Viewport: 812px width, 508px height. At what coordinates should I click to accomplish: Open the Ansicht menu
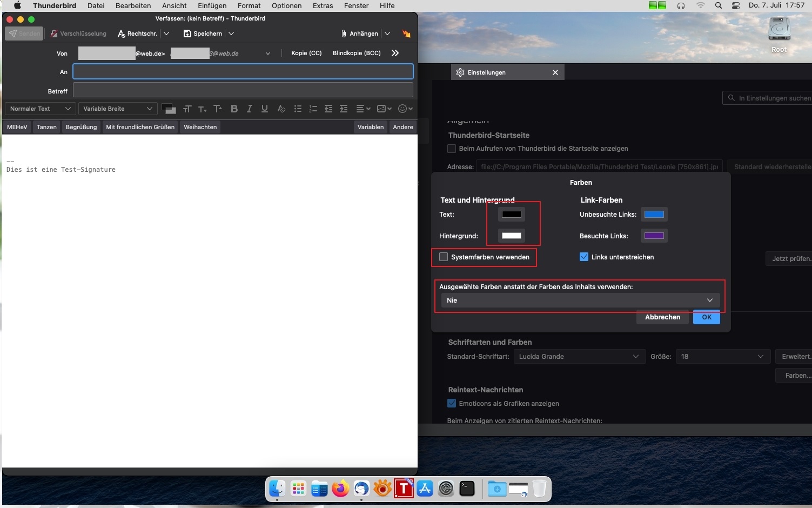tap(175, 5)
